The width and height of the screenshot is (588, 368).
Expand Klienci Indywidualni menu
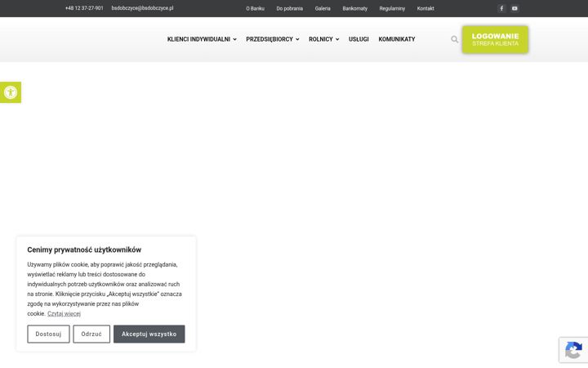pyautogui.click(x=202, y=39)
